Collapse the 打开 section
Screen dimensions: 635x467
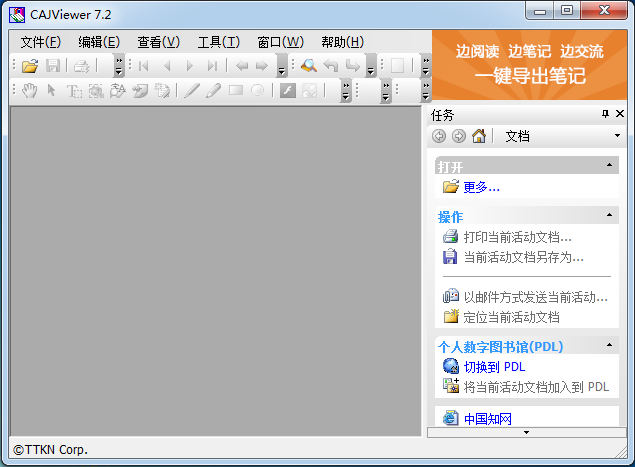pos(609,165)
